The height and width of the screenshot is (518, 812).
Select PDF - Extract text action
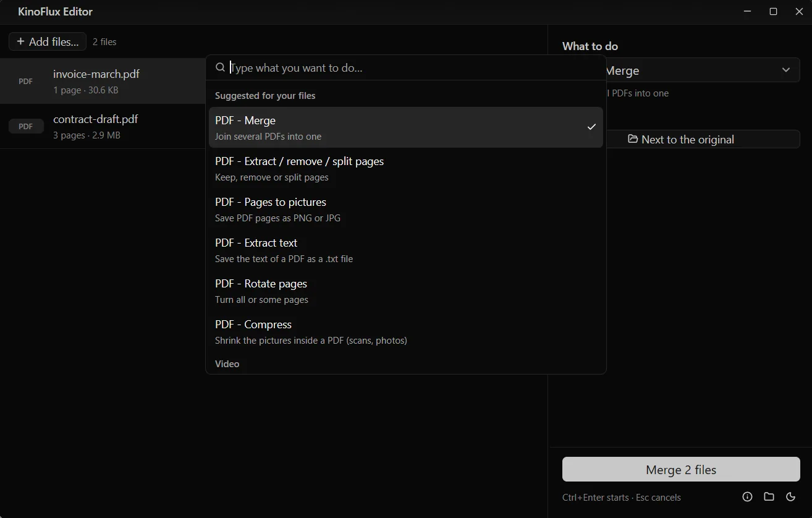pyautogui.click(x=406, y=250)
